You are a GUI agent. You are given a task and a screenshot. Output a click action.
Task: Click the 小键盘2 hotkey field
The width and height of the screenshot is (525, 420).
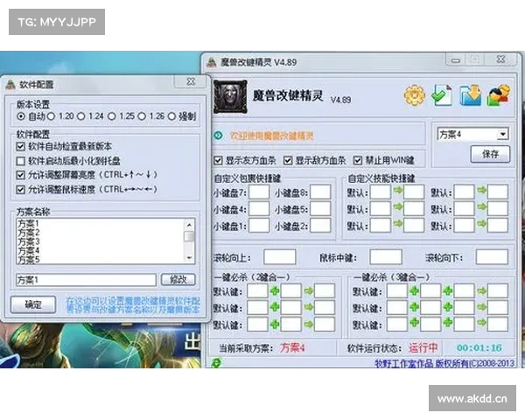320,226
